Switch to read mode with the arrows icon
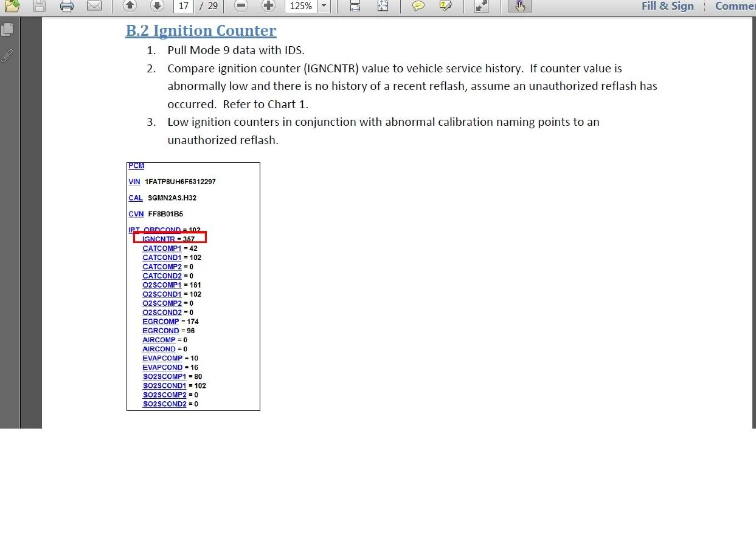This screenshot has height=552, width=756. coord(482,6)
